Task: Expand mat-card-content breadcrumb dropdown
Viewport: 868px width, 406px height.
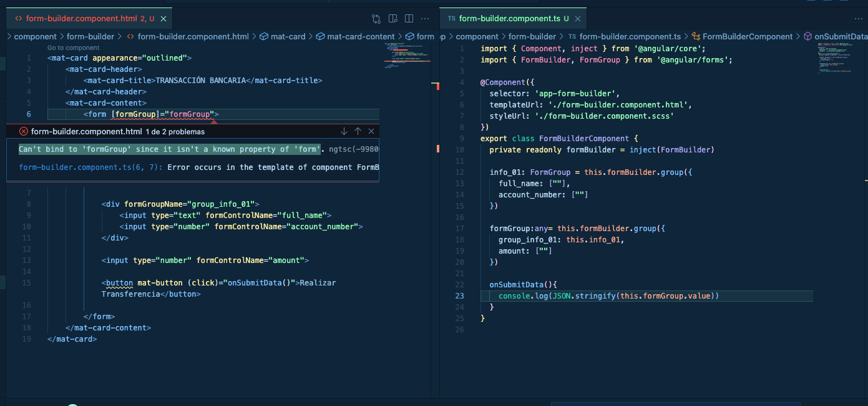Action: click(x=355, y=36)
